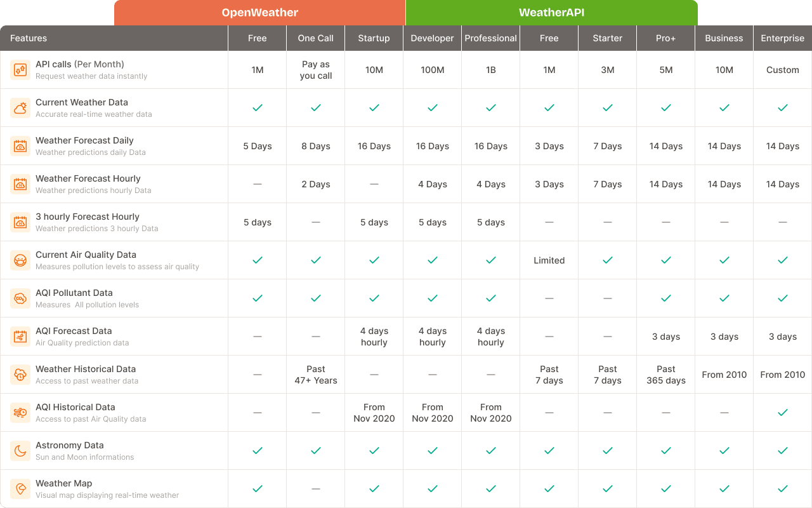Viewport: 812px width, 508px height.
Task: Select the Weather Historical Data icon
Action: click(x=20, y=375)
